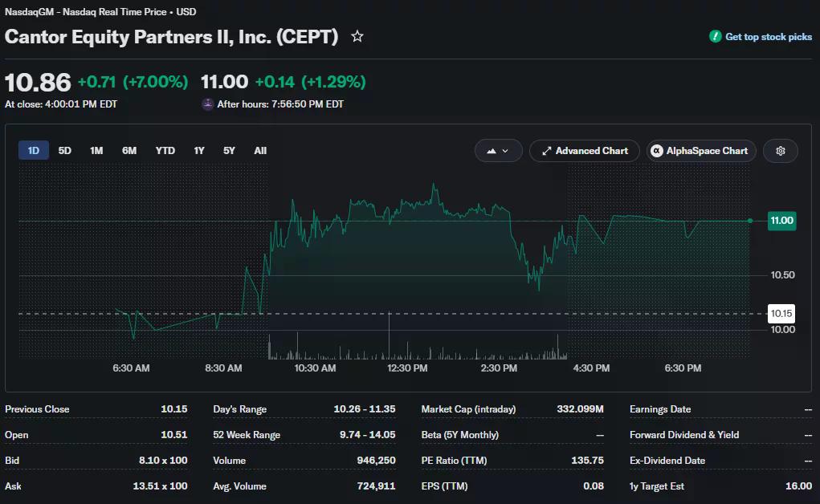The image size is (820, 504).
Task: Click the Forward Dividend & Yield label
Action: (x=684, y=434)
